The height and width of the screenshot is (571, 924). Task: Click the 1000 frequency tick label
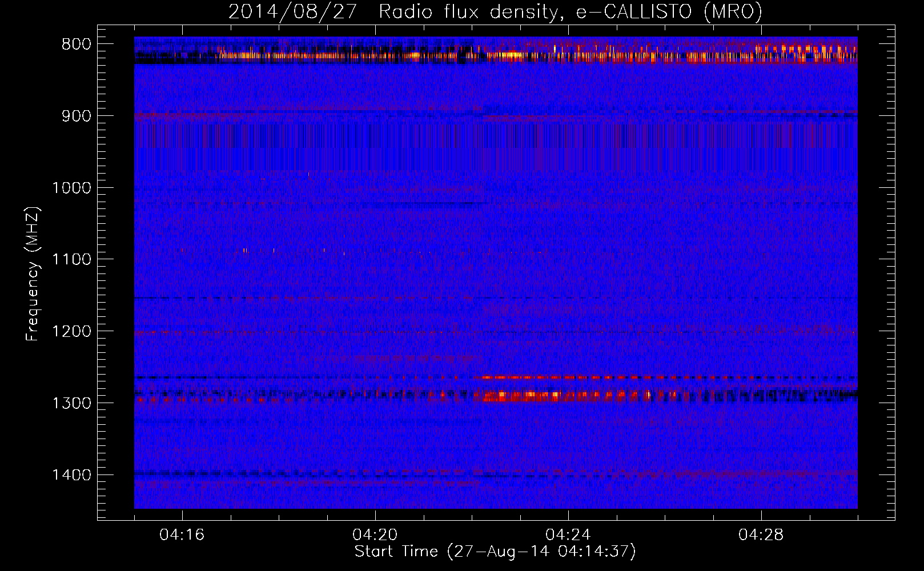[x=71, y=188]
